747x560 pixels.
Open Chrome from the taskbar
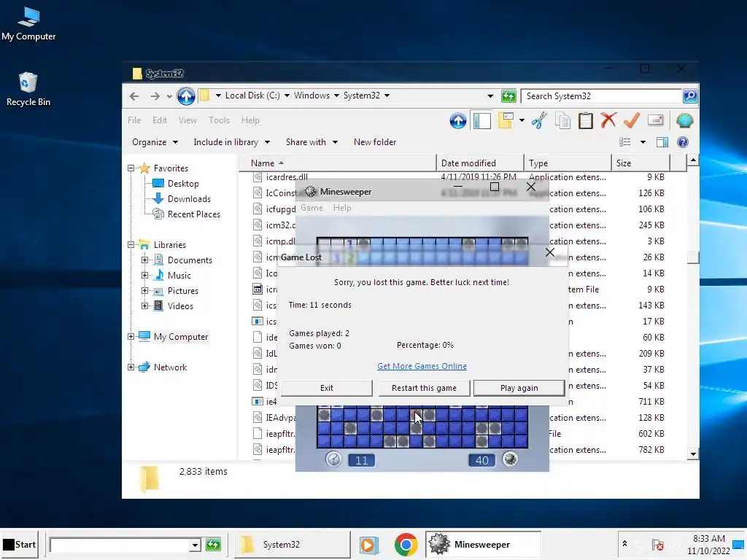[406, 544]
